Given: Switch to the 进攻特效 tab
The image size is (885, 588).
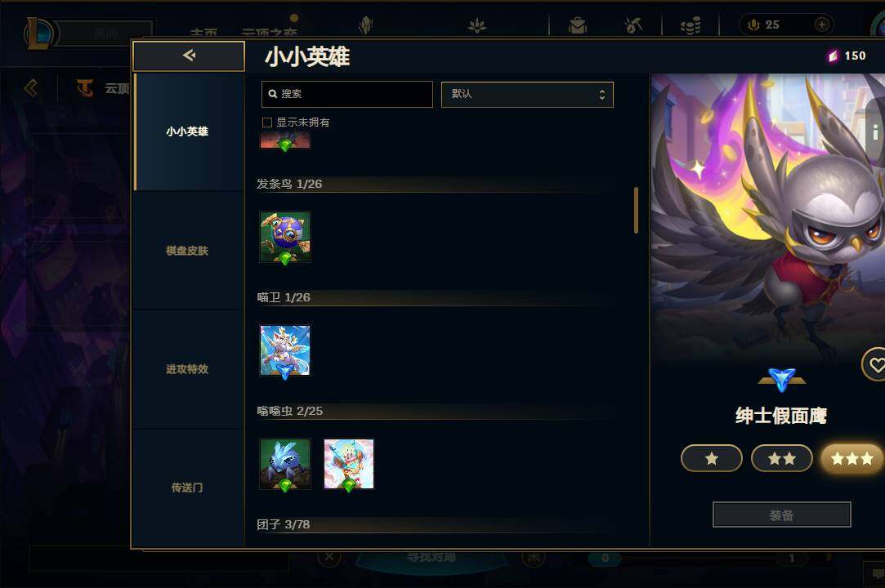Looking at the screenshot, I should coord(187,369).
